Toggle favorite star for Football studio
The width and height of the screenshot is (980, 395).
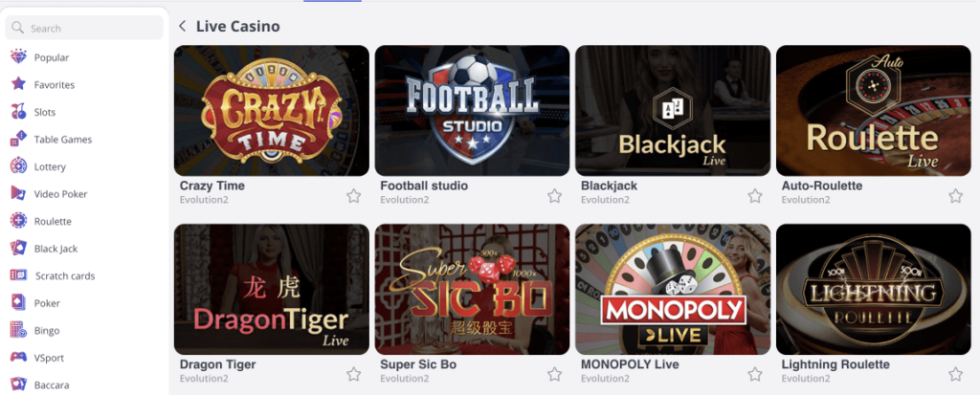(554, 196)
